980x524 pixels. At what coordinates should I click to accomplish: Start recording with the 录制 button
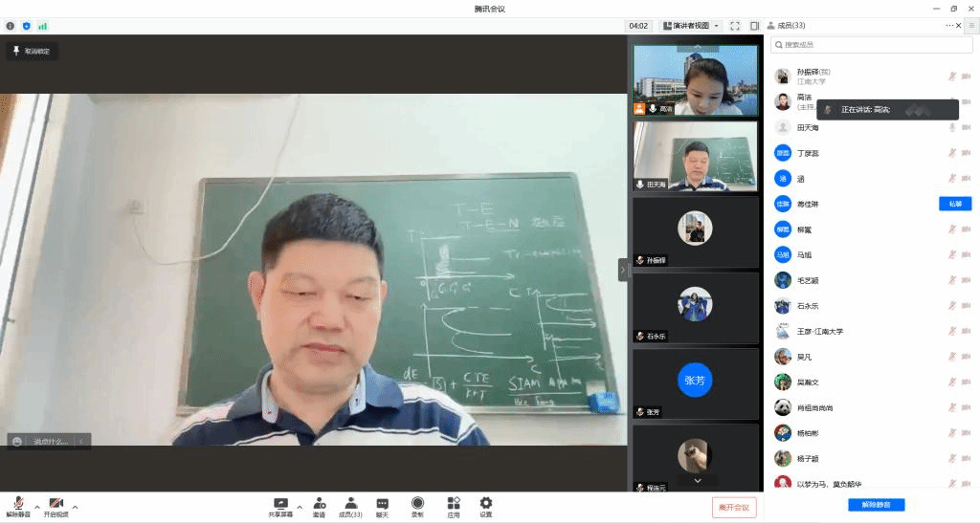[417, 506]
